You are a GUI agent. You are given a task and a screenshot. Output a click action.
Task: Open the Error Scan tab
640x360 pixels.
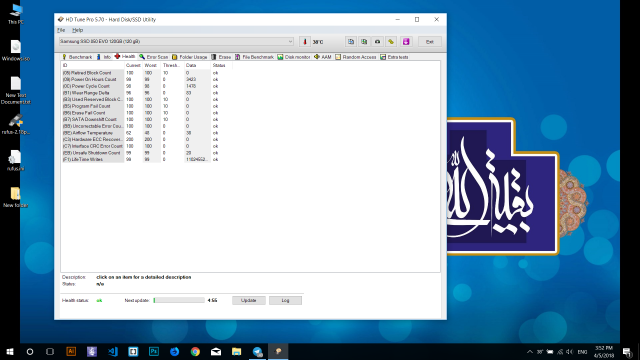coord(153,57)
